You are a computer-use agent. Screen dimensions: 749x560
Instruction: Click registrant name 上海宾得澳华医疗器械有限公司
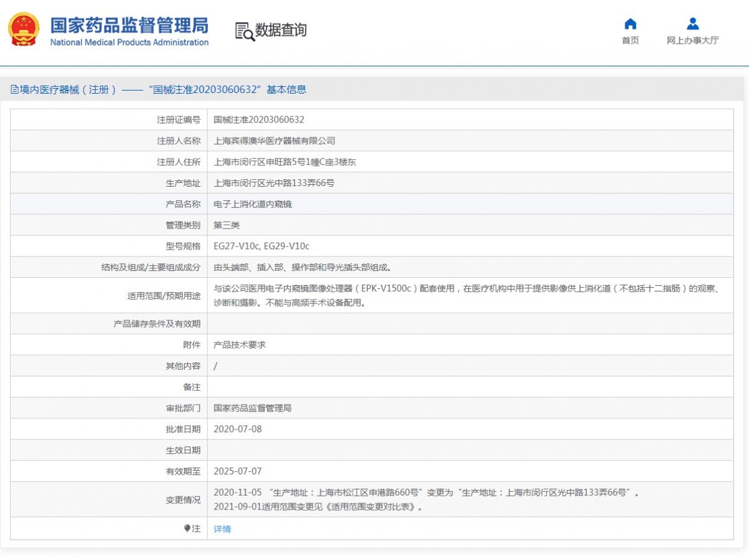pyautogui.click(x=274, y=141)
